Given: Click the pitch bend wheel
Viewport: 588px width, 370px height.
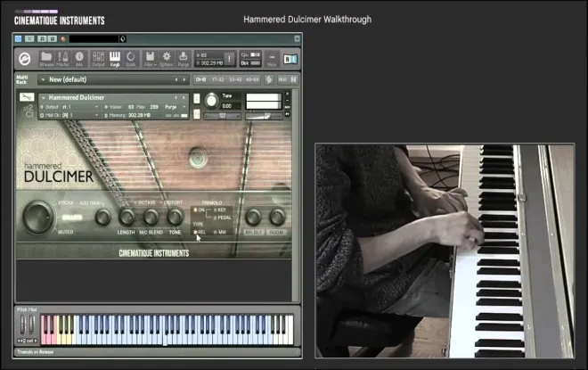Looking at the screenshot, I should tap(23, 325).
